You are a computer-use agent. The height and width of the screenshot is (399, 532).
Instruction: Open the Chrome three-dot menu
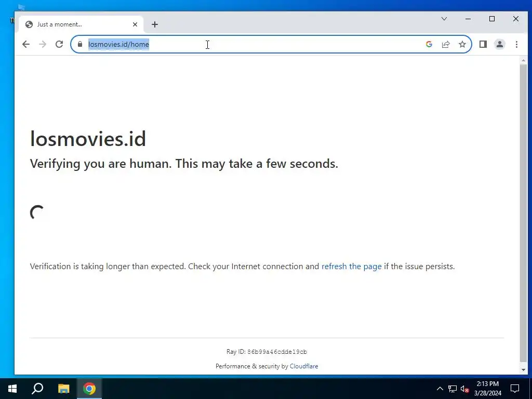point(516,44)
